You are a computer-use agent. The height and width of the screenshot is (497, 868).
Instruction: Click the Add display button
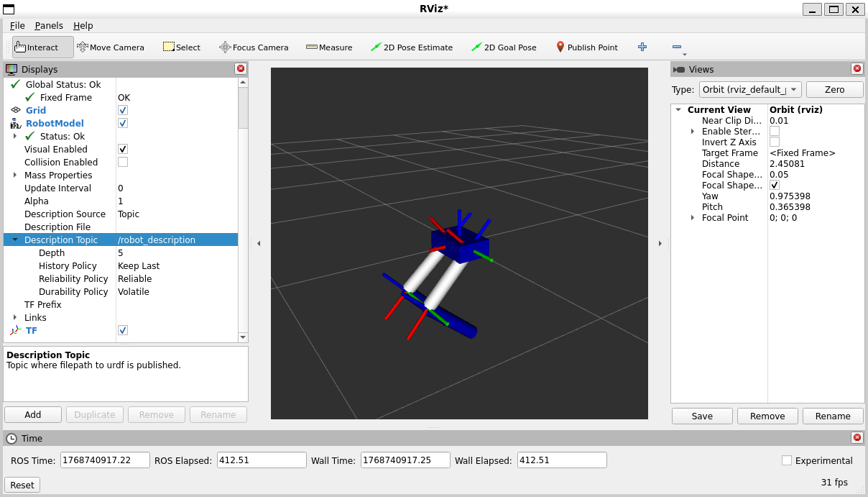(33, 414)
